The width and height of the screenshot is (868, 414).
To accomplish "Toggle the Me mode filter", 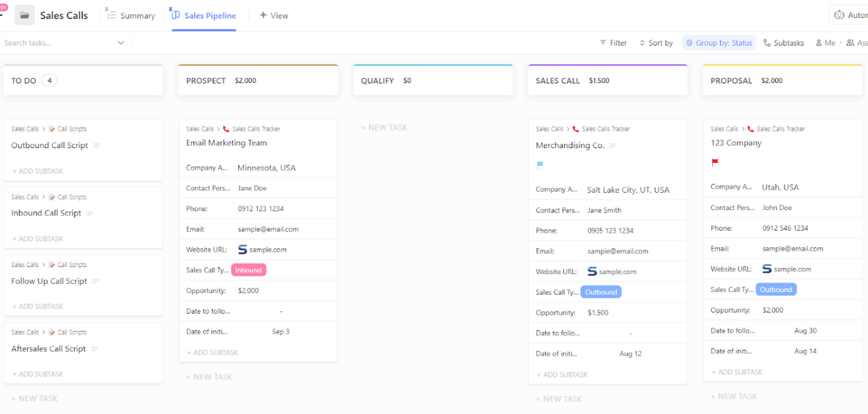I will pyautogui.click(x=825, y=42).
